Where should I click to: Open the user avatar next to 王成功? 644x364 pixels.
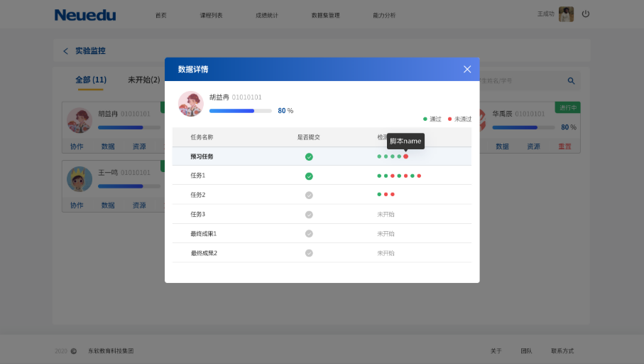(x=566, y=14)
